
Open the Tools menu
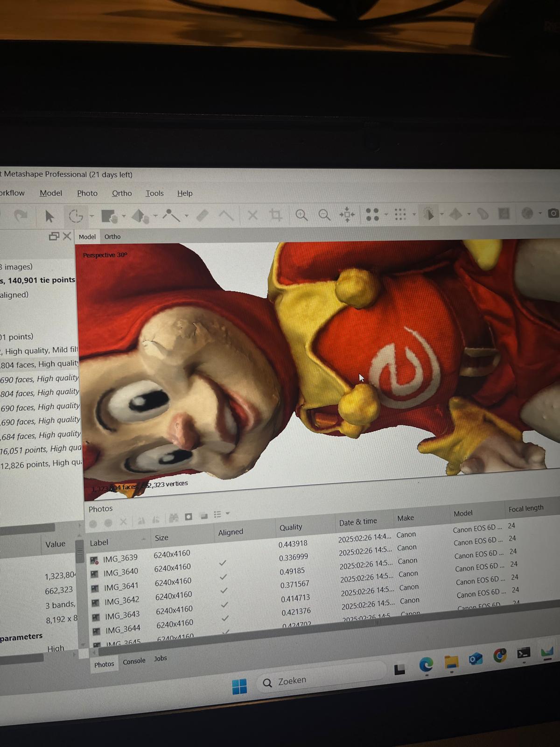point(154,193)
